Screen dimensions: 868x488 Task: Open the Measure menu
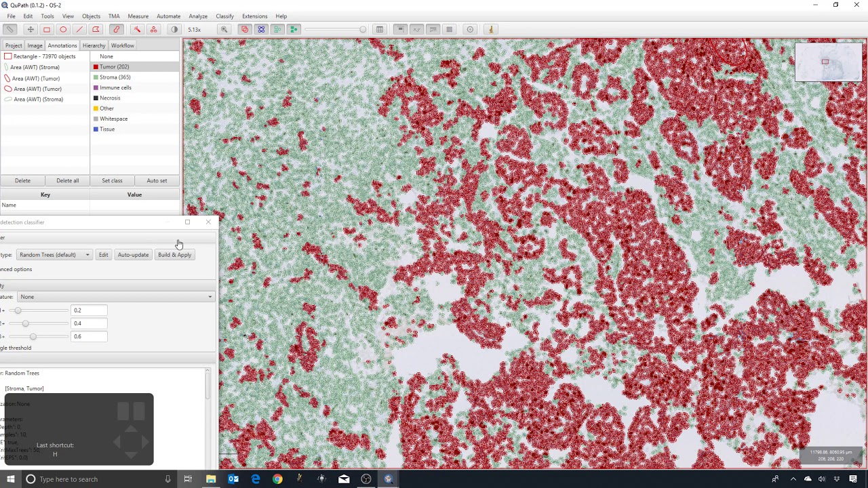pyautogui.click(x=138, y=16)
